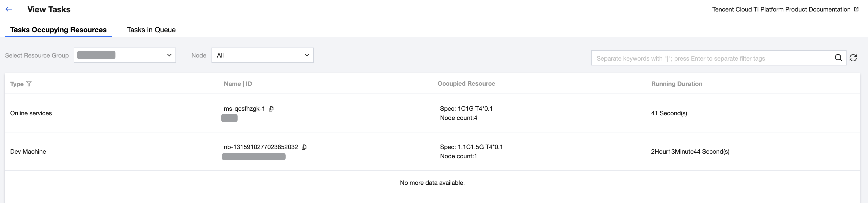Viewport: 868px width, 203px height.
Task: Switch to Tasks in Queue tab
Action: tap(151, 30)
